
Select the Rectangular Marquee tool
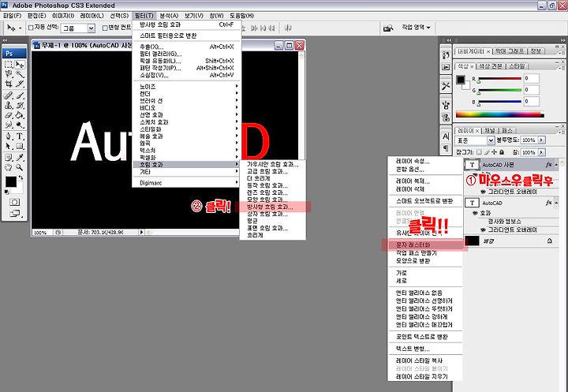(9, 65)
